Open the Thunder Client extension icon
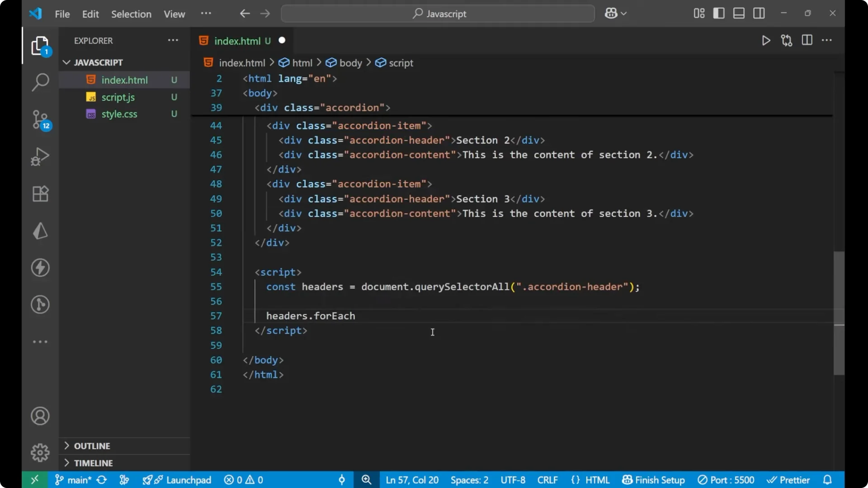The image size is (868, 488). (40, 267)
